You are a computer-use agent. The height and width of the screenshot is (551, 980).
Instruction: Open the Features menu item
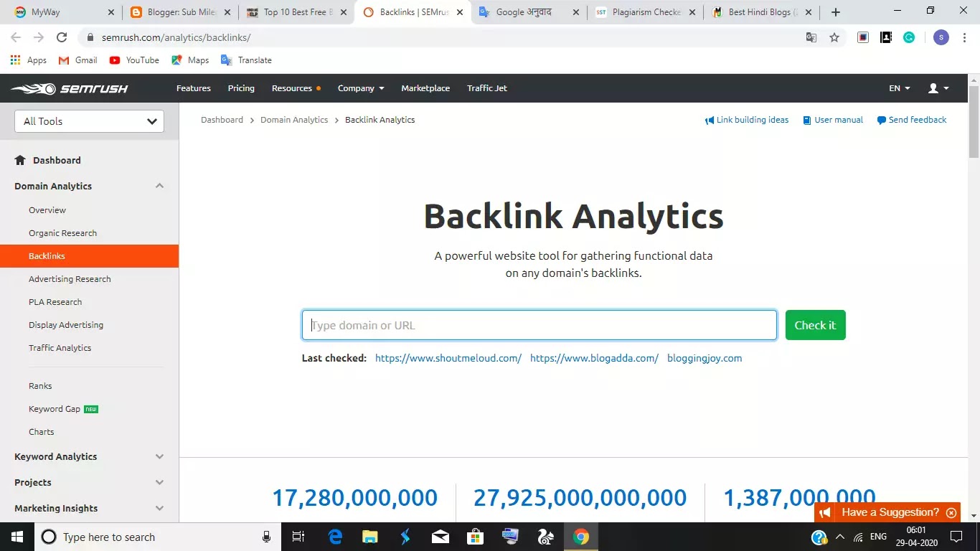click(x=194, y=88)
